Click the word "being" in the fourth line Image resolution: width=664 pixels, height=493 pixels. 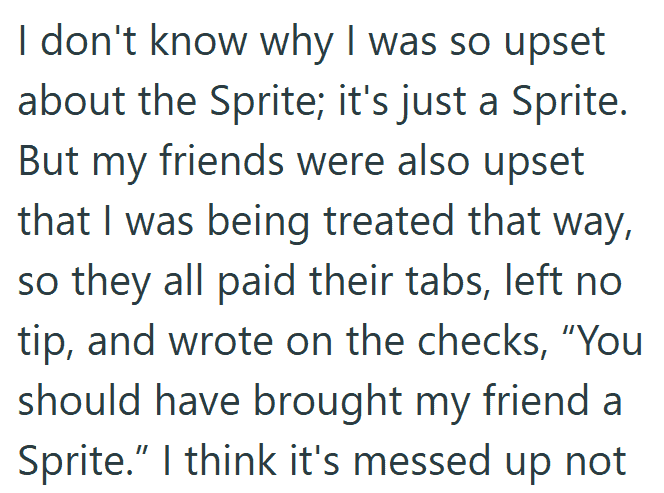(x=258, y=223)
